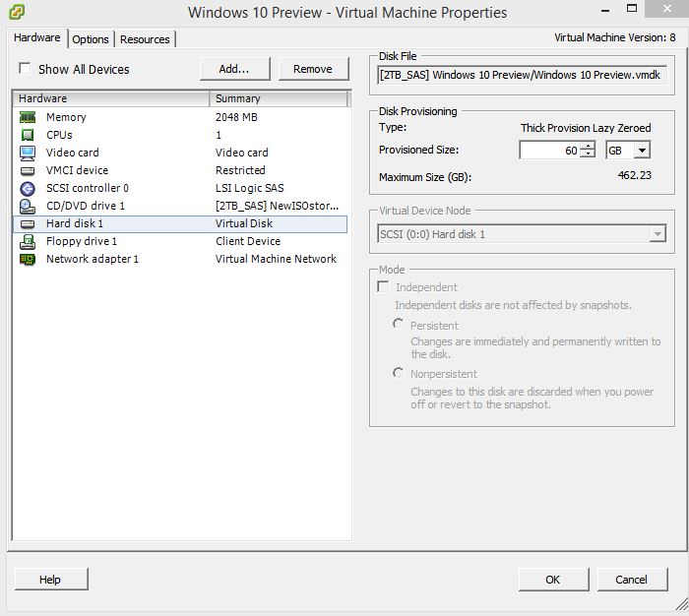Click the [2TB_SAS] NewISOstor... summary value
Image resolution: width=689 pixels, height=616 pixels.
(x=277, y=206)
